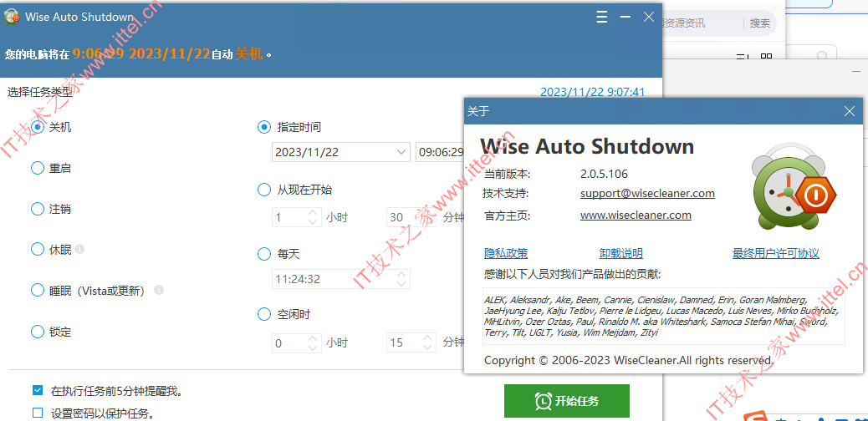Select the 关机 task type
Viewport: 868px width, 421px height.
(37, 127)
